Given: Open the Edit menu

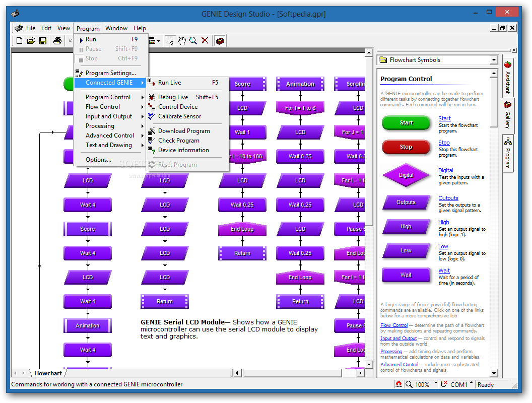Looking at the screenshot, I should [46, 28].
